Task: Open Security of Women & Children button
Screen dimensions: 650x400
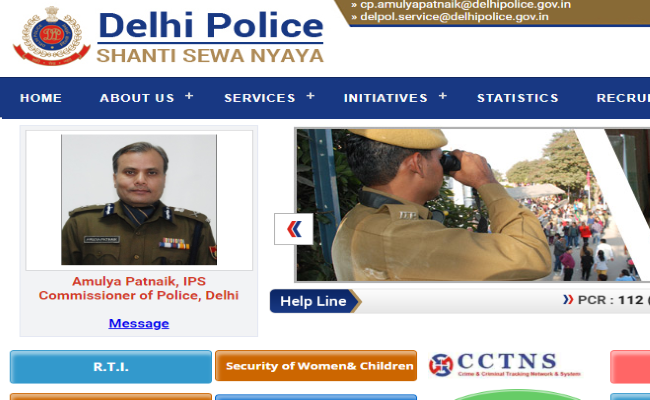Action: (316, 366)
